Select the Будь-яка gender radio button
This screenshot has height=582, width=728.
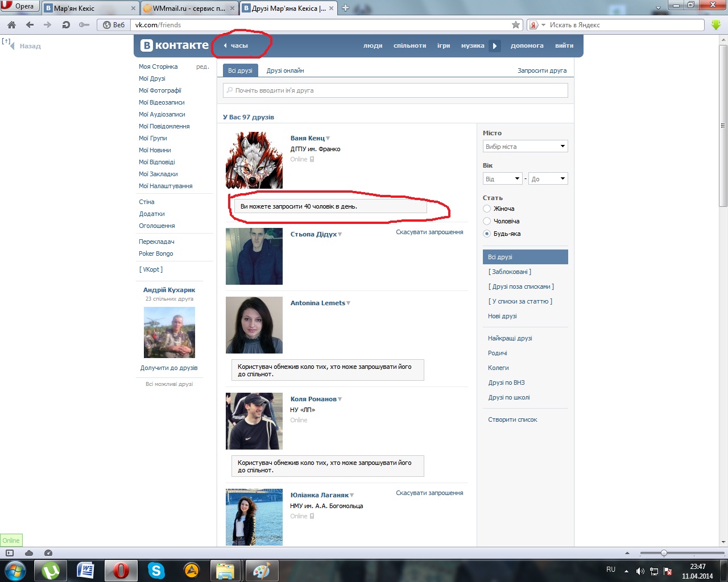487,234
